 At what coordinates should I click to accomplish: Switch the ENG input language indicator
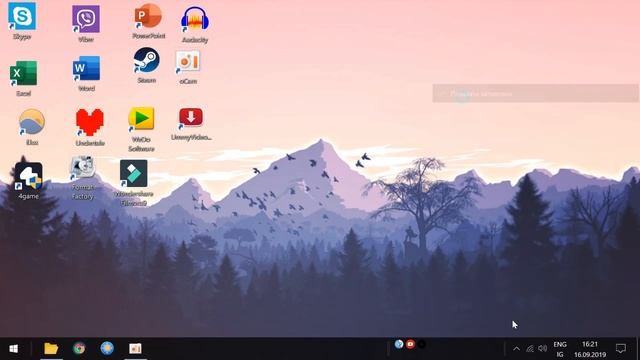(x=560, y=349)
